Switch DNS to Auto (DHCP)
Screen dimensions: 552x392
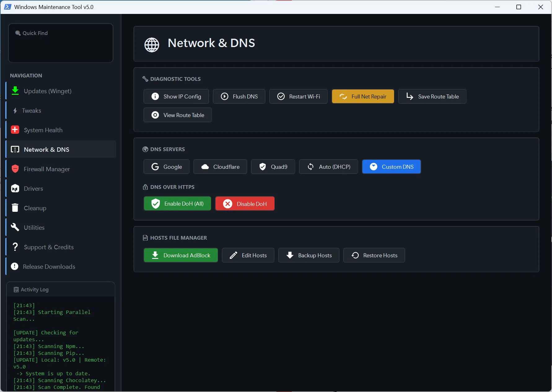tap(328, 167)
